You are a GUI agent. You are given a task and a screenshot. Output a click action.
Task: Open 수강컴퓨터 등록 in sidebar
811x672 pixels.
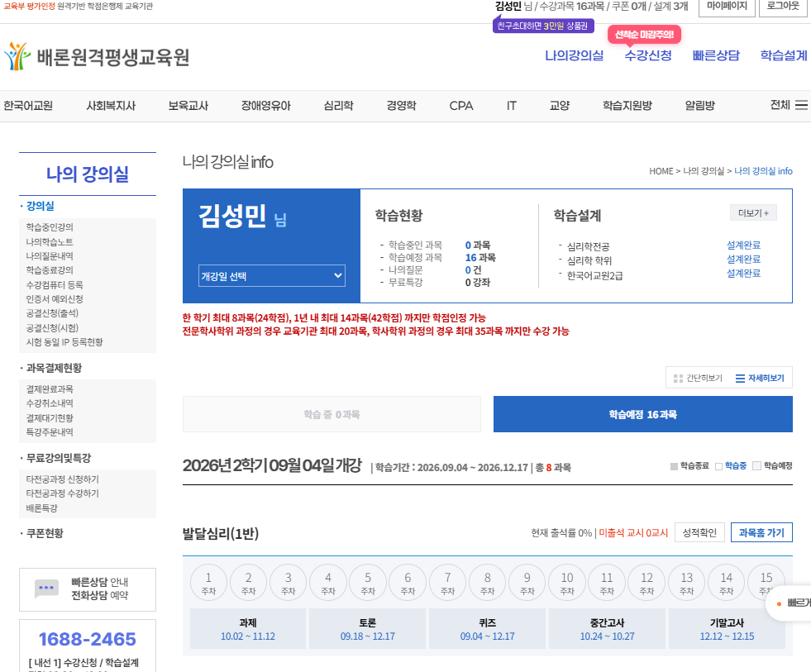click(55, 284)
